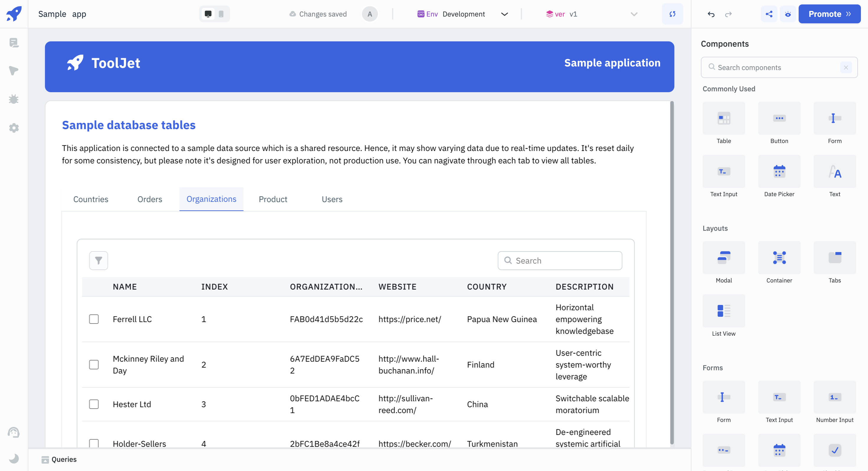Screen dimensions: 868x471
Task: Open global settings gear in sidebar
Action: [14, 128]
